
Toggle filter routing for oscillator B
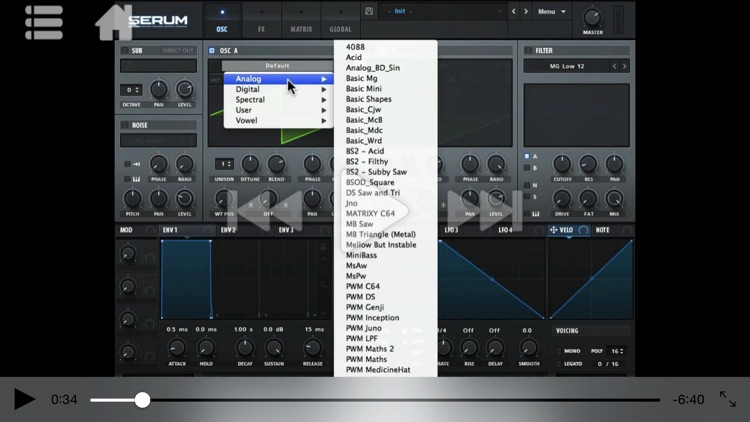(x=527, y=167)
